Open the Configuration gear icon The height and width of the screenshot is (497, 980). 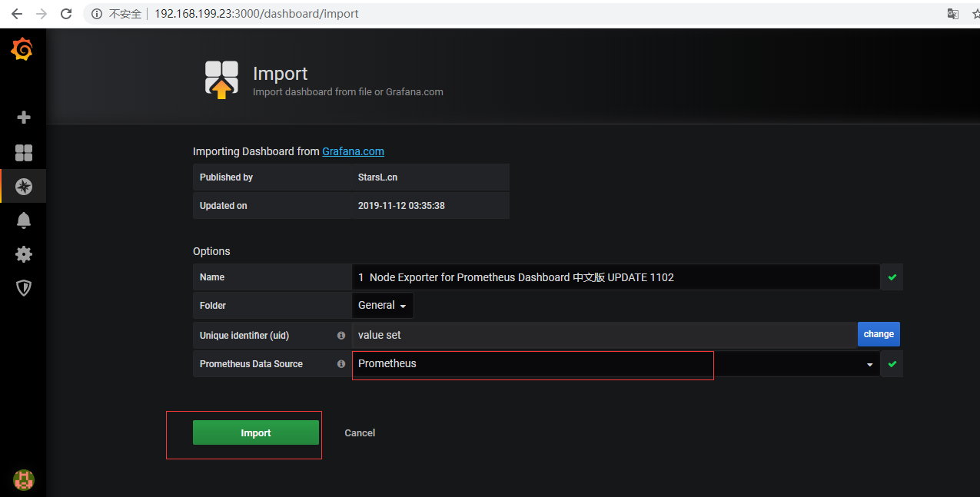point(24,254)
